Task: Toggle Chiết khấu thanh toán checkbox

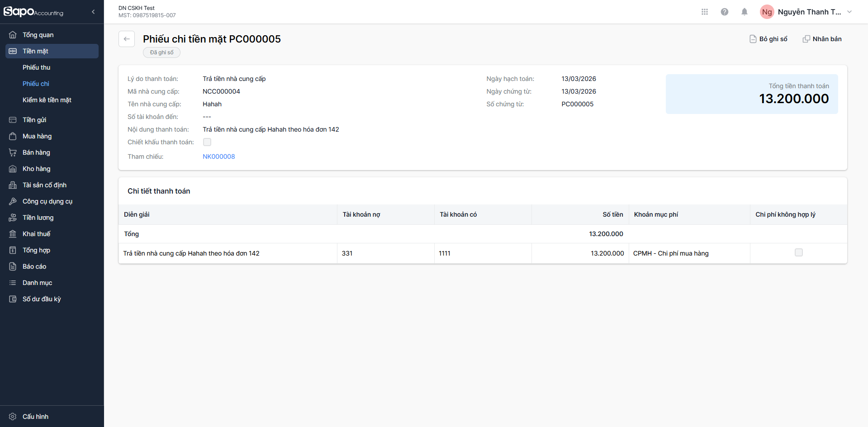Action: click(207, 142)
